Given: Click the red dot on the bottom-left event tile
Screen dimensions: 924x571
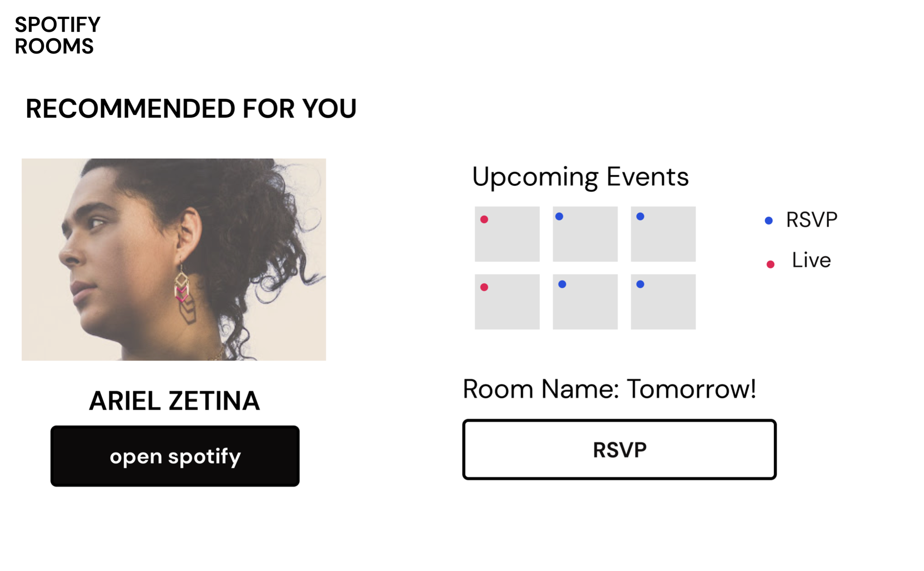Looking at the screenshot, I should 484,287.
